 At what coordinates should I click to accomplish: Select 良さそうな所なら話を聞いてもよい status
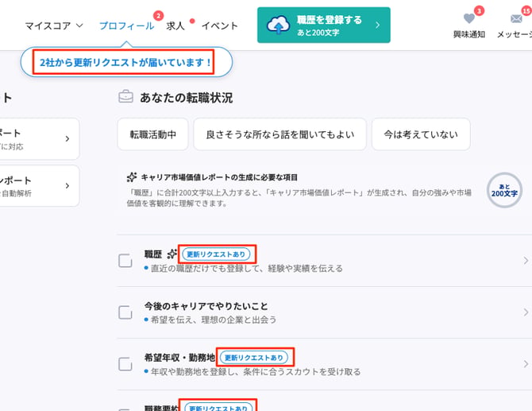pos(280,134)
